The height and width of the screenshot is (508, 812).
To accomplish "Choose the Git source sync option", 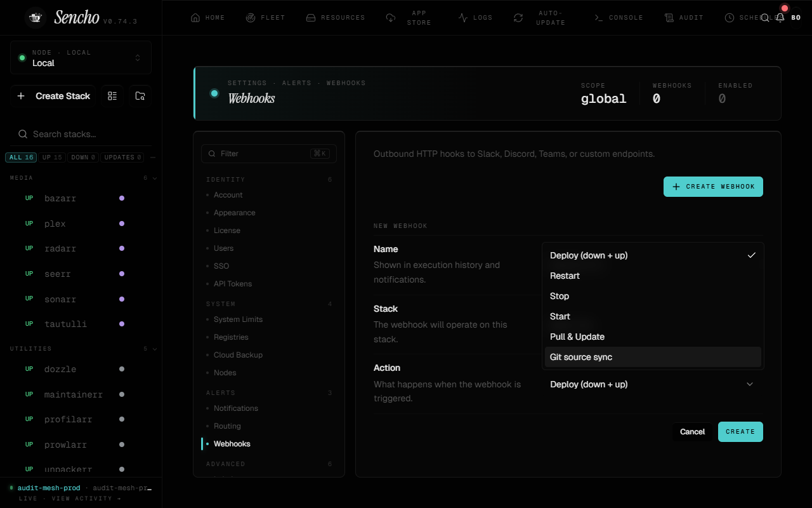I will click(653, 357).
